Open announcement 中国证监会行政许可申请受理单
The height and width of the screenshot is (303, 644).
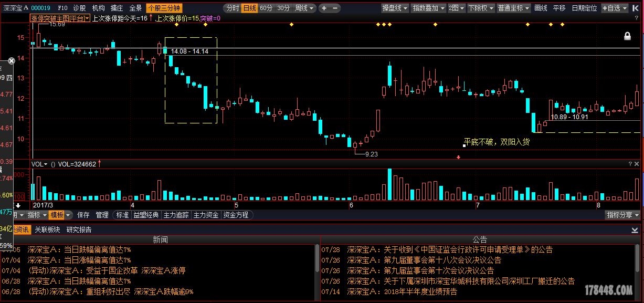(450, 249)
